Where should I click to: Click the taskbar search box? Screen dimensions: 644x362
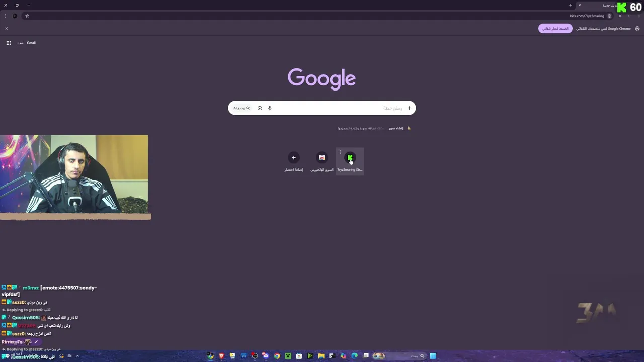pos(399,356)
